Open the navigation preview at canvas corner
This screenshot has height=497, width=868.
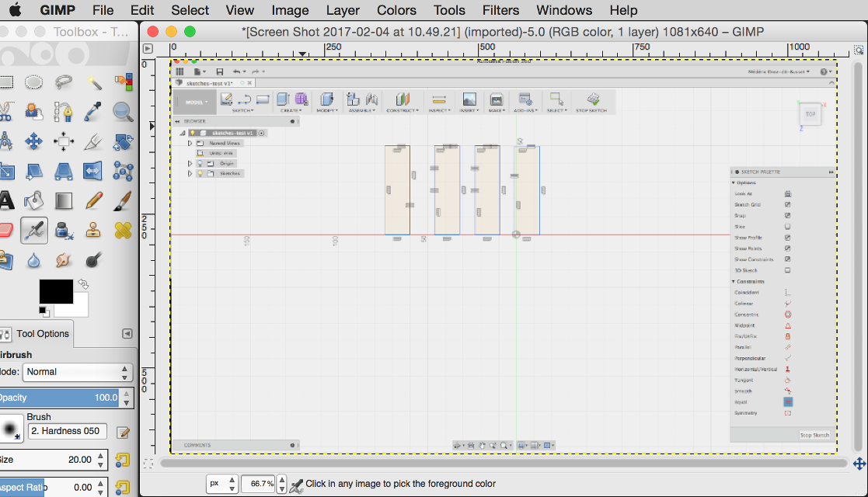pyautogui.click(x=859, y=464)
